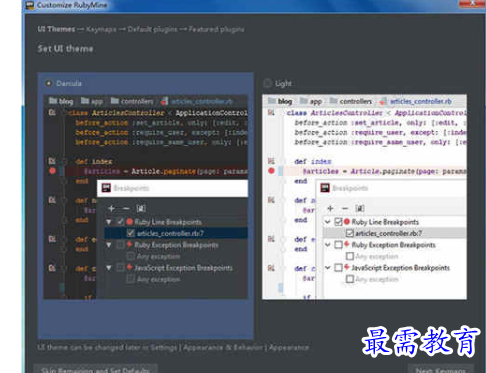Image resolution: width=486 pixels, height=373 pixels.
Task: Click the RubyMine icon in title bar
Action: tap(30, 5)
